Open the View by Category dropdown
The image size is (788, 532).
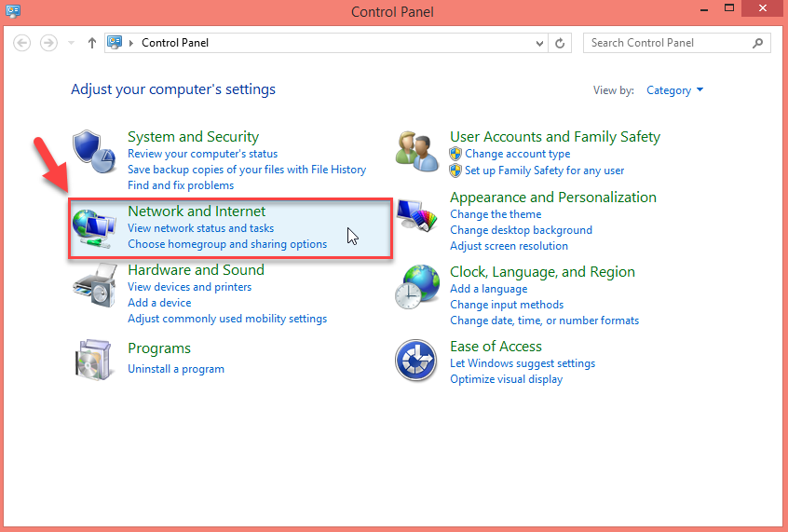click(675, 90)
